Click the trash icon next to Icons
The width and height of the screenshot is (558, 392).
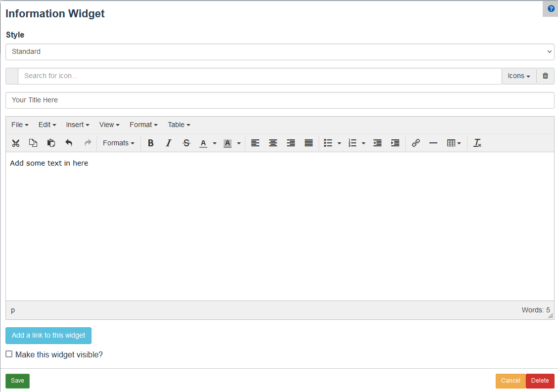[545, 76]
